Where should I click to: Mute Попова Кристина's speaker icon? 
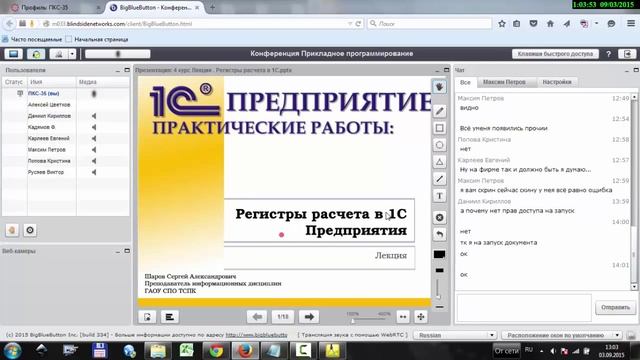pos(94,161)
